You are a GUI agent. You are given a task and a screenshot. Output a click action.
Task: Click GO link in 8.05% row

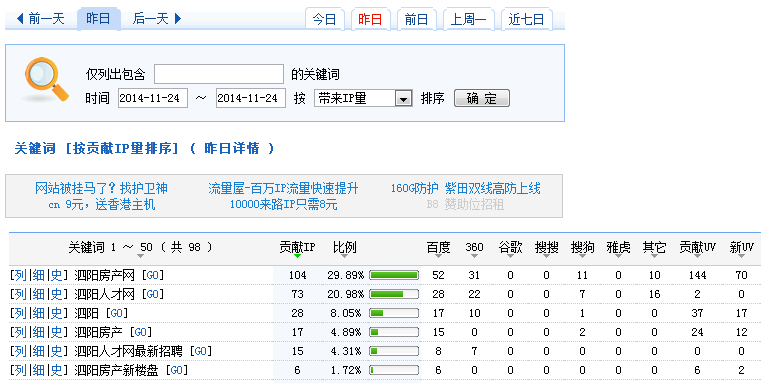(116, 313)
